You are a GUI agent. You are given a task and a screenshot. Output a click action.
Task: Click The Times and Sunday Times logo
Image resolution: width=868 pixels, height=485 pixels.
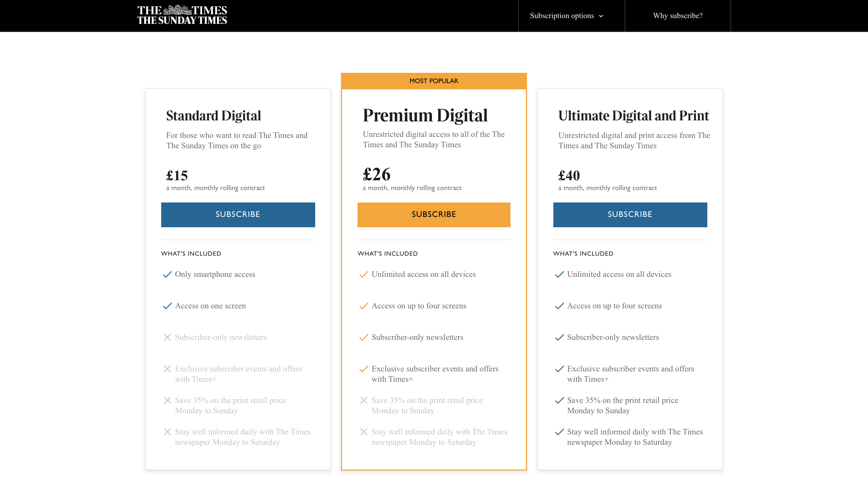(x=182, y=15)
